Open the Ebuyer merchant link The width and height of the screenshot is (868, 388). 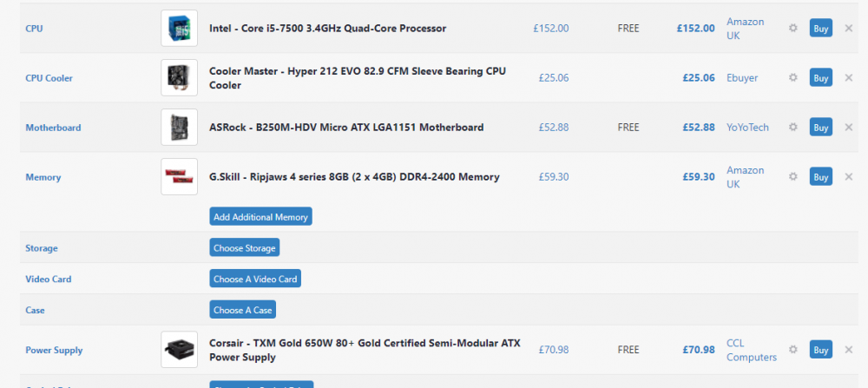click(x=742, y=77)
